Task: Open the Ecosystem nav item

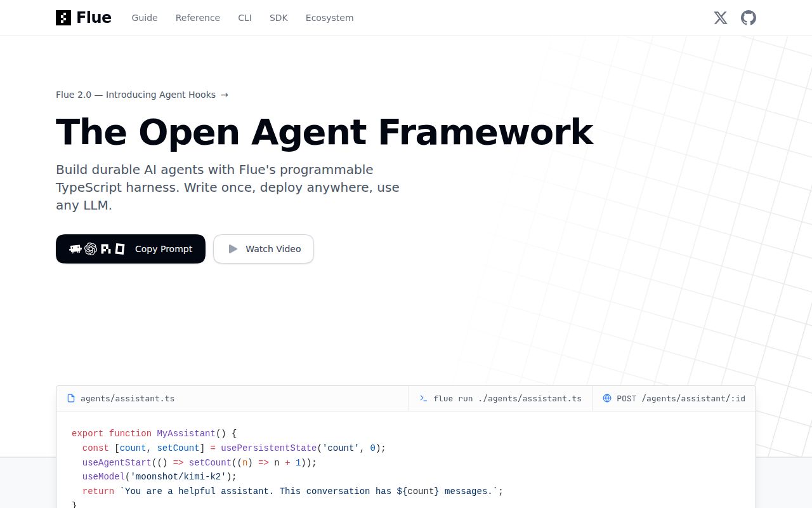Action: tap(329, 18)
